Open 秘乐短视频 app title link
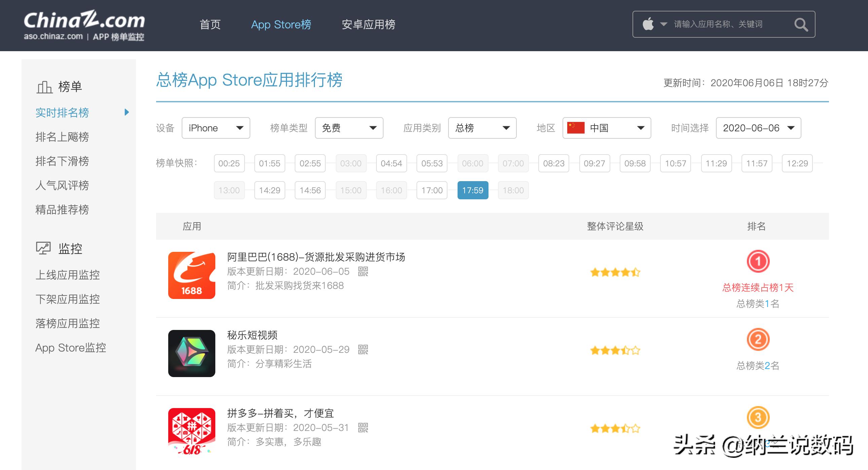 click(x=252, y=335)
